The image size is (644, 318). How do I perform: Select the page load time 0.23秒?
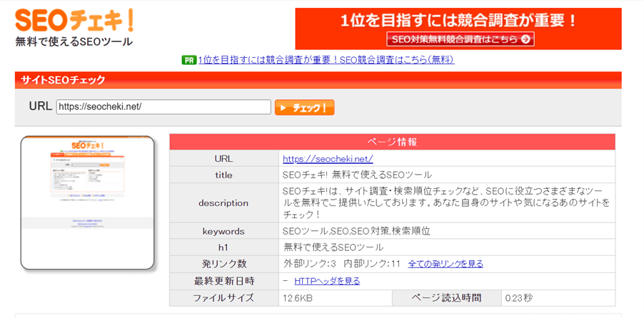tap(519, 298)
